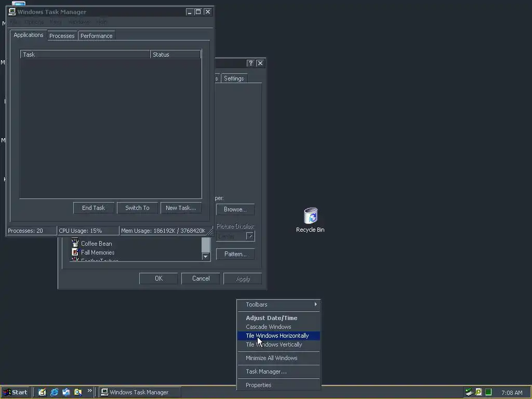
Task: Choose Tile Windows Vertically
Action: point(278,345)
